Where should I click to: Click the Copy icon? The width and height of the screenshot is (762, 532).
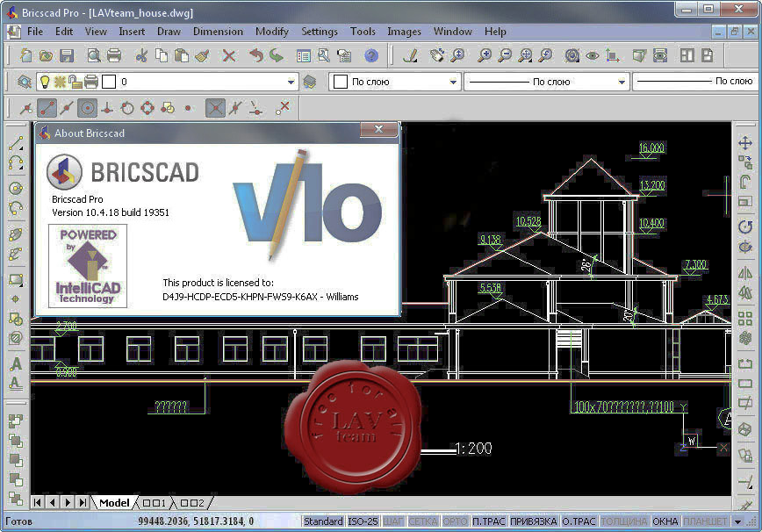tap(162, 55)
